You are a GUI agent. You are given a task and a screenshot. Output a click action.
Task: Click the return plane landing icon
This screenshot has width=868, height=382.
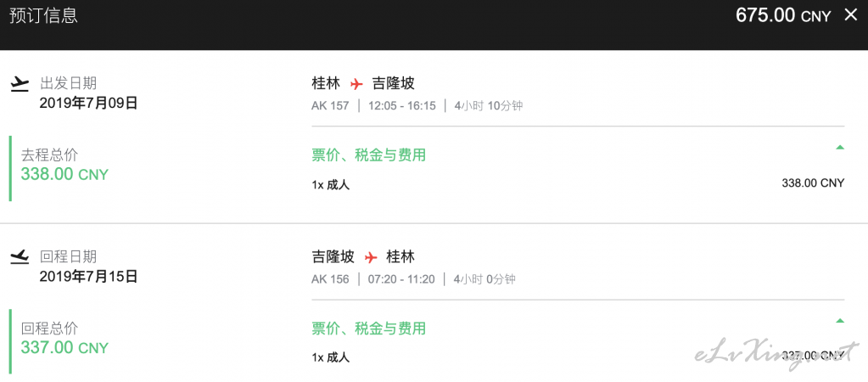[x=20, y=257]
